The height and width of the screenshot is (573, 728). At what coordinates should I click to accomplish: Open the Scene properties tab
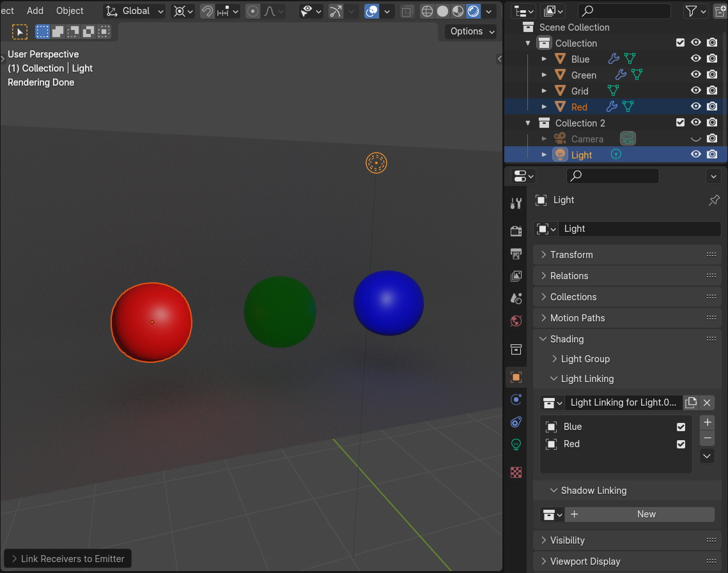tap(516, 298)
